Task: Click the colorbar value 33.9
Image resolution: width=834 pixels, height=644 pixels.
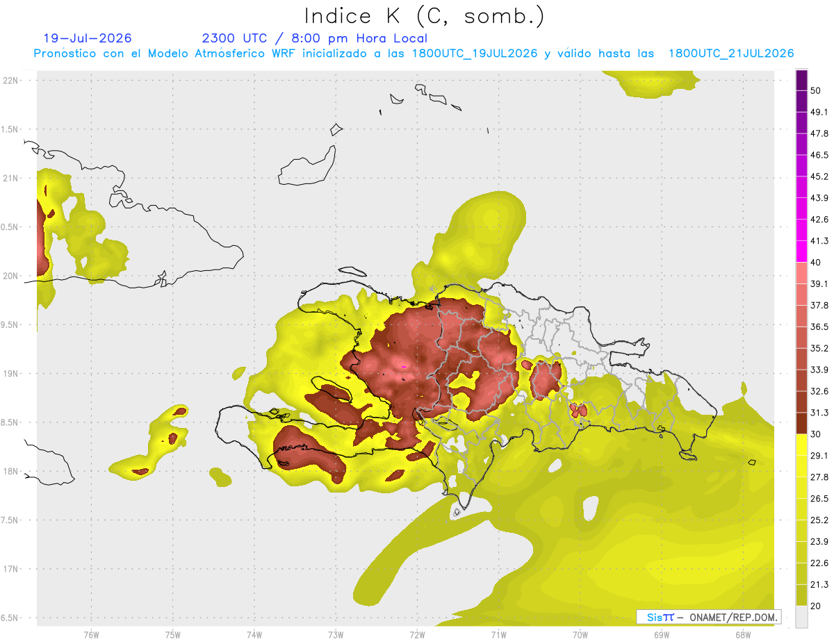Action: click(820, 370)
